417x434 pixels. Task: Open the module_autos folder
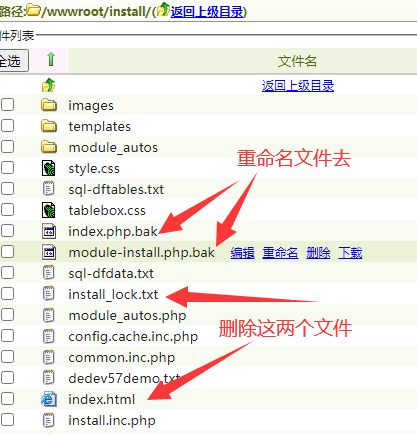point(113,147)
